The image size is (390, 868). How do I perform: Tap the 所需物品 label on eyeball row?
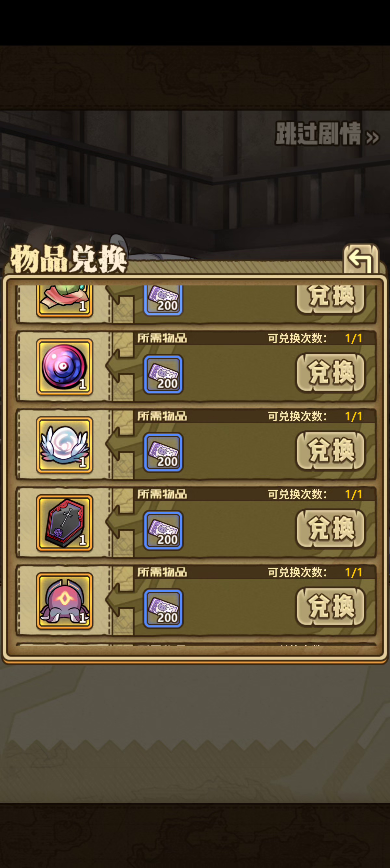[x=162, y=338]
